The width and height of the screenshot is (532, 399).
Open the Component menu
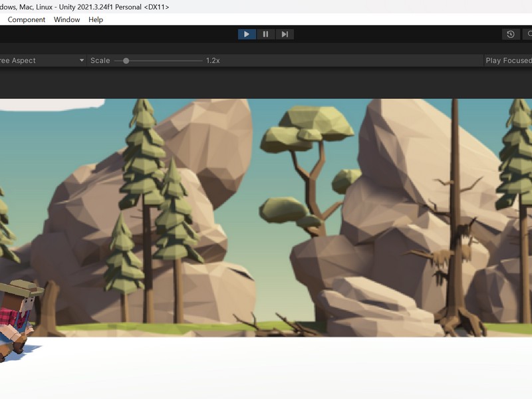coord(27,20)
